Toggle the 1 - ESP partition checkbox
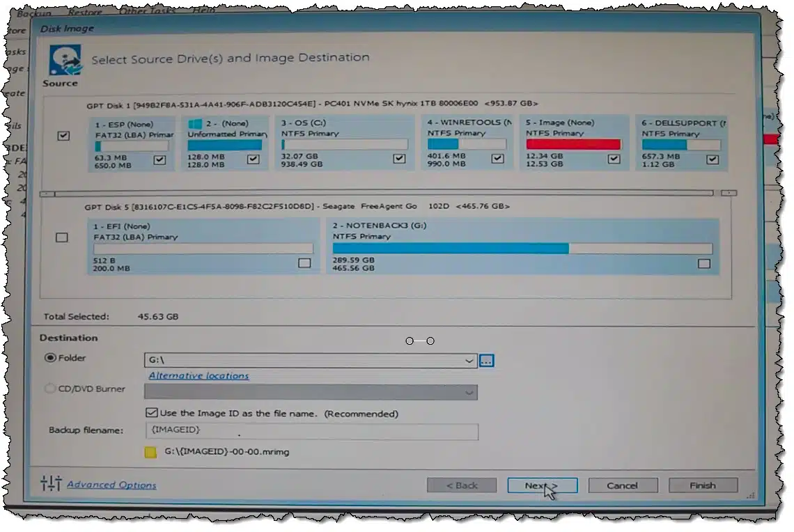The width and height of the screenshot is (794, 532). click(x=159, y=160)
